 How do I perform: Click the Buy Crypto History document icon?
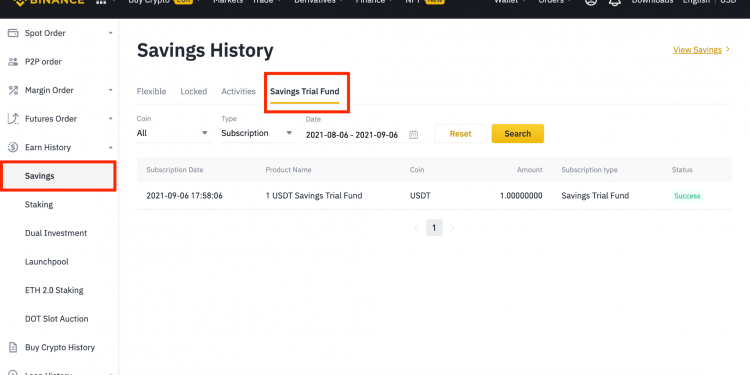(x=13, y=347)
